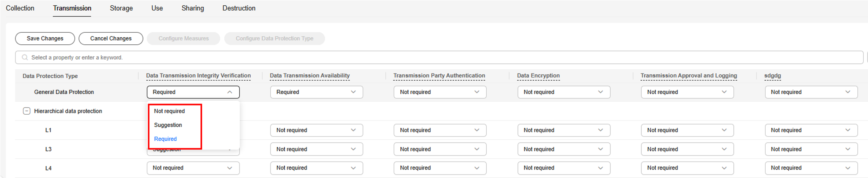Click the property search input field
Viewport: 868px width, 178px height.
click(x=423, y=57)
